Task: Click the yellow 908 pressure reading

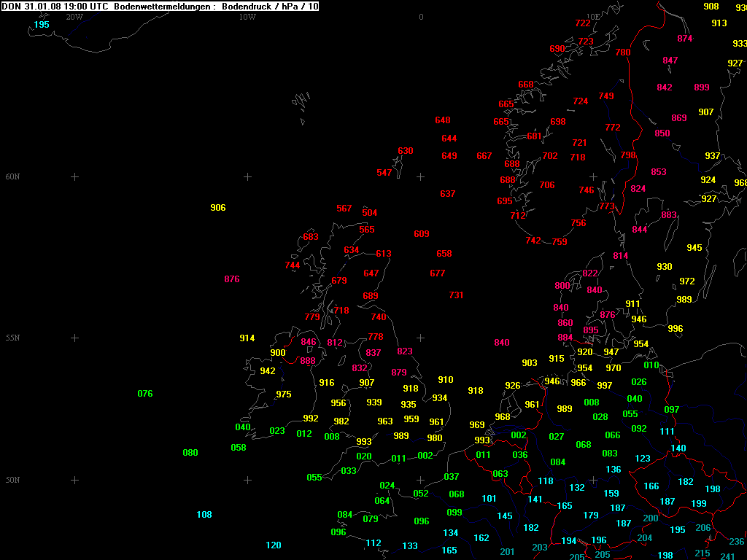Action: [711, 7]
